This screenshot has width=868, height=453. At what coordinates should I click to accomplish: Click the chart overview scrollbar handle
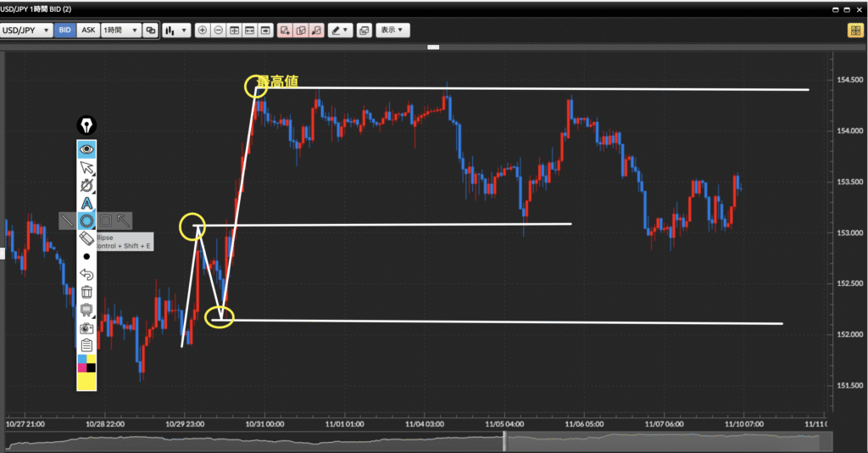click(x=505, y=440)
